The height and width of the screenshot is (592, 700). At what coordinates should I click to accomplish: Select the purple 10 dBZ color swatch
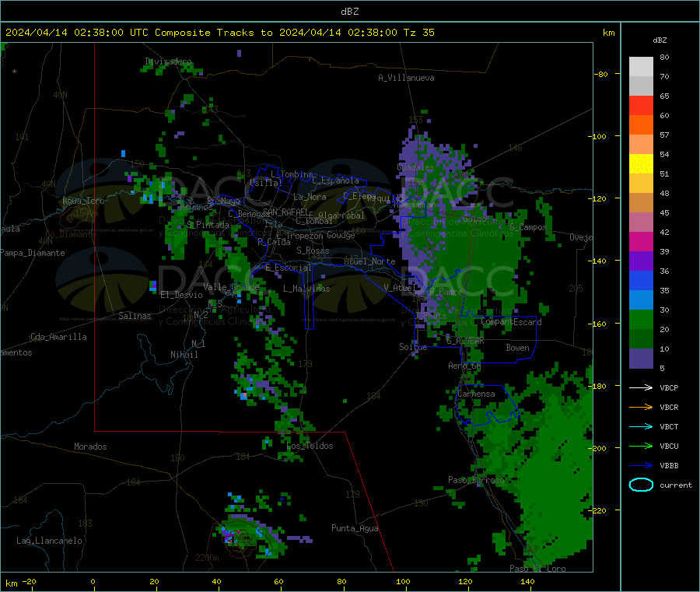point(641,358)
